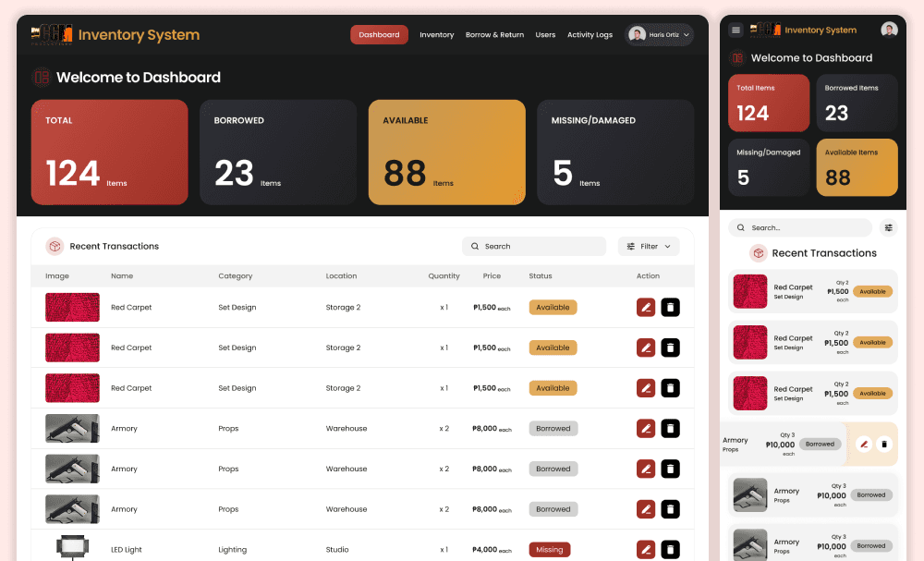This screenshot has width=924, height=561.
Task: Click the mobile Inventory System logo
Action: [765, 30]
